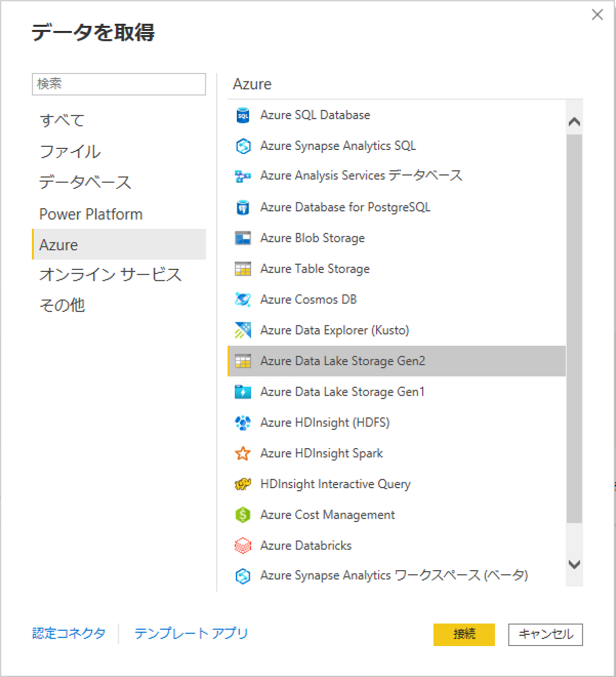Select the Azure HDInsight Spark star icon
Image resolution: width=616 pixels, height=677 pixels.
point(242,453)
